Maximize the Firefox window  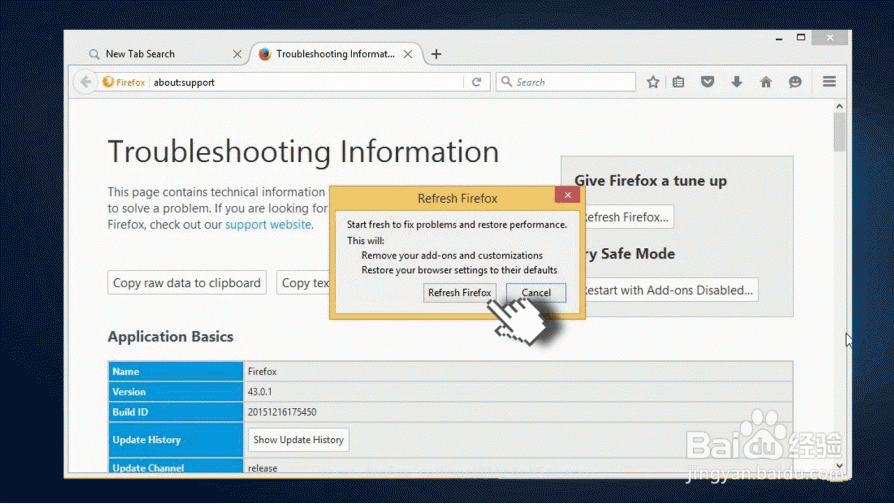[x=801, y=38]
